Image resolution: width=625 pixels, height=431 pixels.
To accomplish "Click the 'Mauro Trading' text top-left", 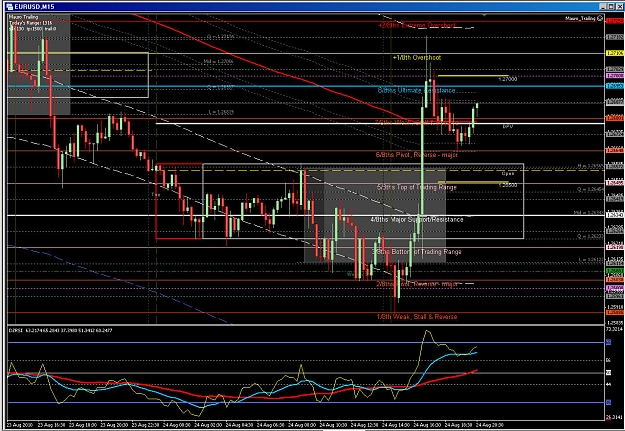I will pyautogui.click(x=24, y=17).
